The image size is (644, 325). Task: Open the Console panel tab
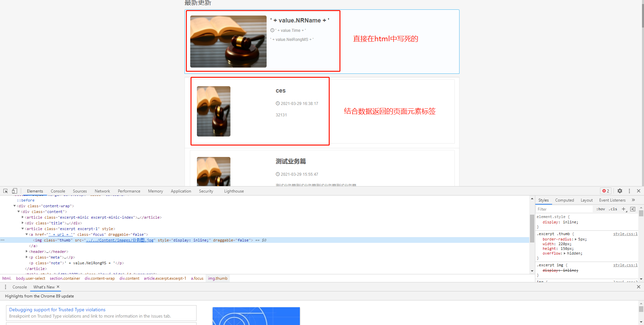pyautogui.click(x=58, y=191)
